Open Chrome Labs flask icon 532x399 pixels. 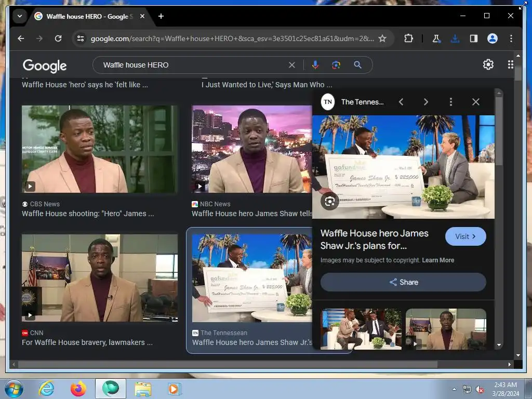pyautogui.click(x=436, y=38)
